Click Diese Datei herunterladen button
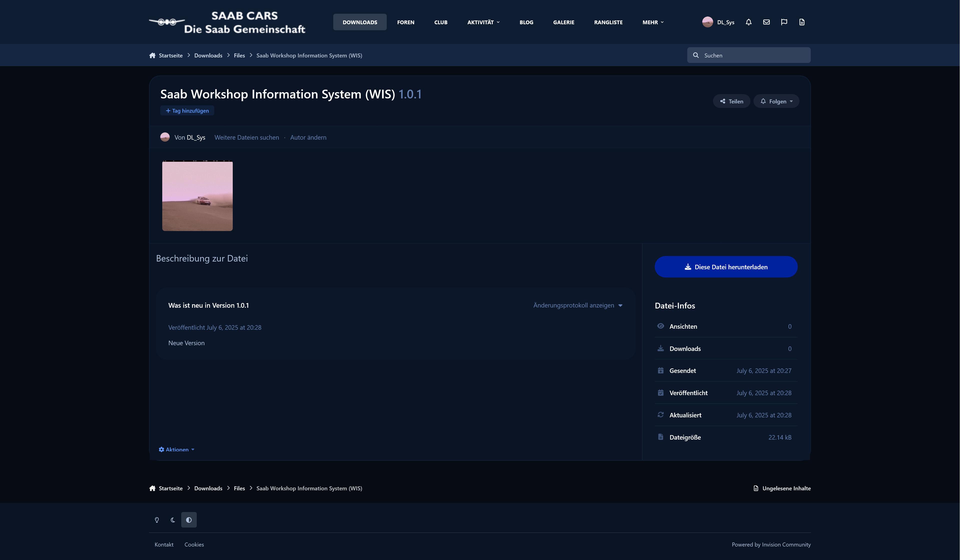This screenshot has height=560, width=960. tap(726, 267)
